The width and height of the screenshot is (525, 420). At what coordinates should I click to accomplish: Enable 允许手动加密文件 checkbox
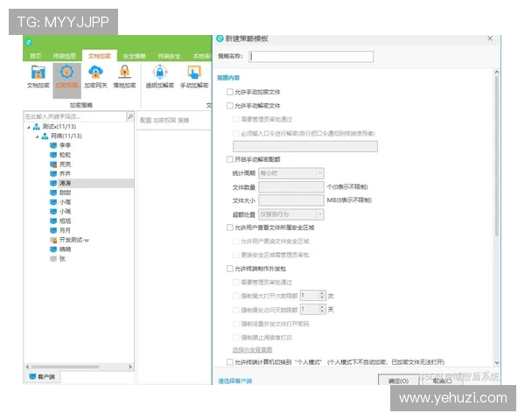pyautogui.click(x=230, y=92)
